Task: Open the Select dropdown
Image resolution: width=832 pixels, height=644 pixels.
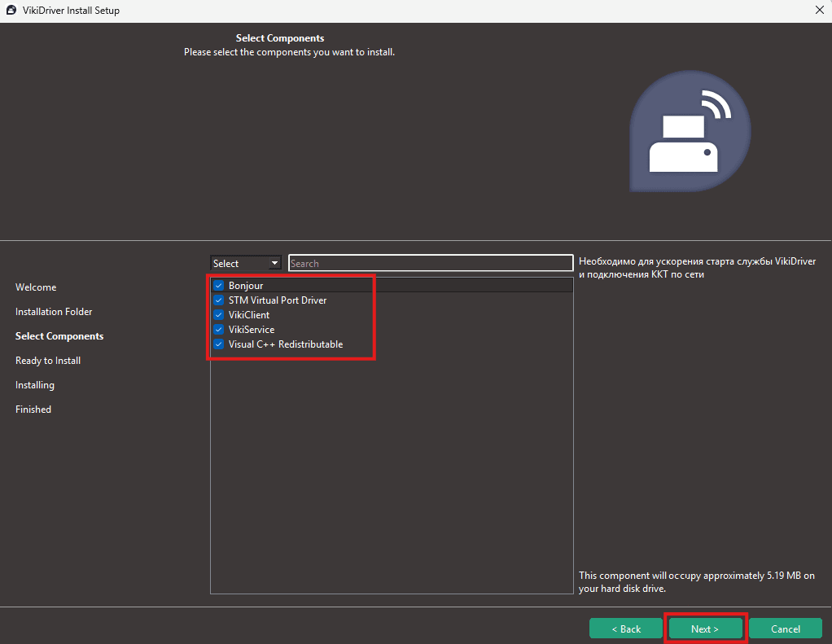Action: [246, 263]
